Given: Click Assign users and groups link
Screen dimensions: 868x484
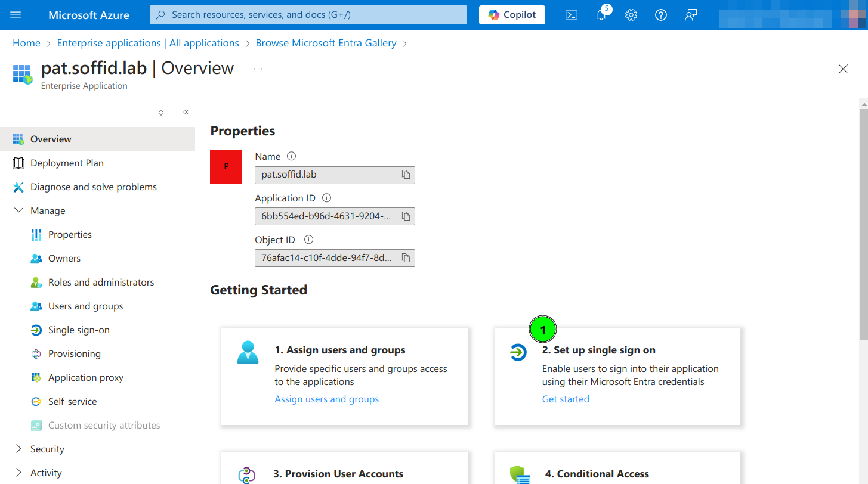Looking at the screenshot, I should 327,399.
